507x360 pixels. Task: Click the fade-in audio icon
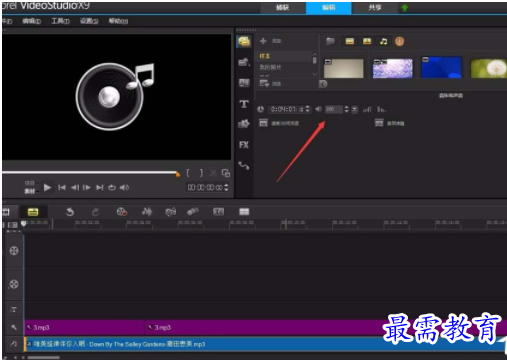[367, 109]
